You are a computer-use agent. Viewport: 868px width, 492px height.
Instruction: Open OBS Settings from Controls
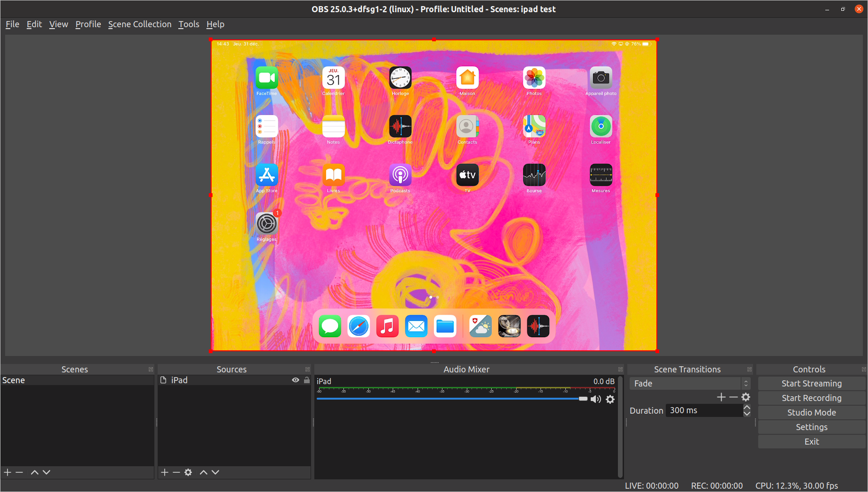pyautogui.click(x=812, y=427)
